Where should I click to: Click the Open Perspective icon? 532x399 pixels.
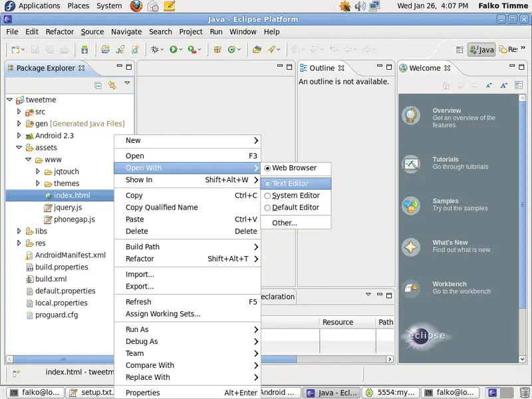(x=460, y=49)
